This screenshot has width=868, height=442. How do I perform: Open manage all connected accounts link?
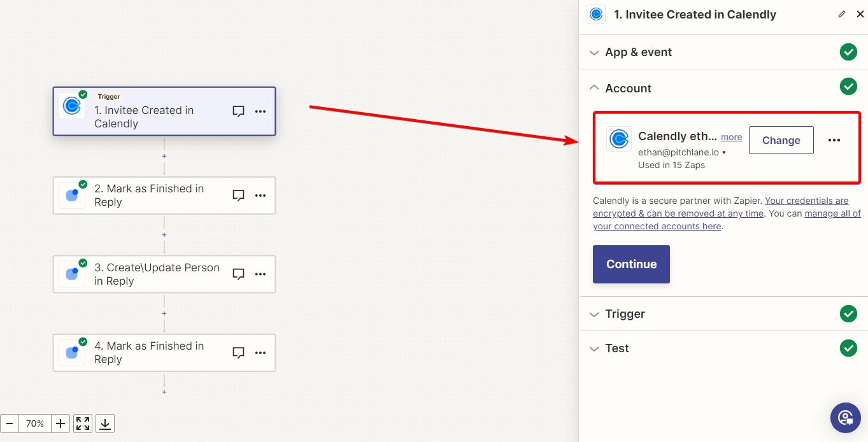pyautogui.click(x=727, y=220)
